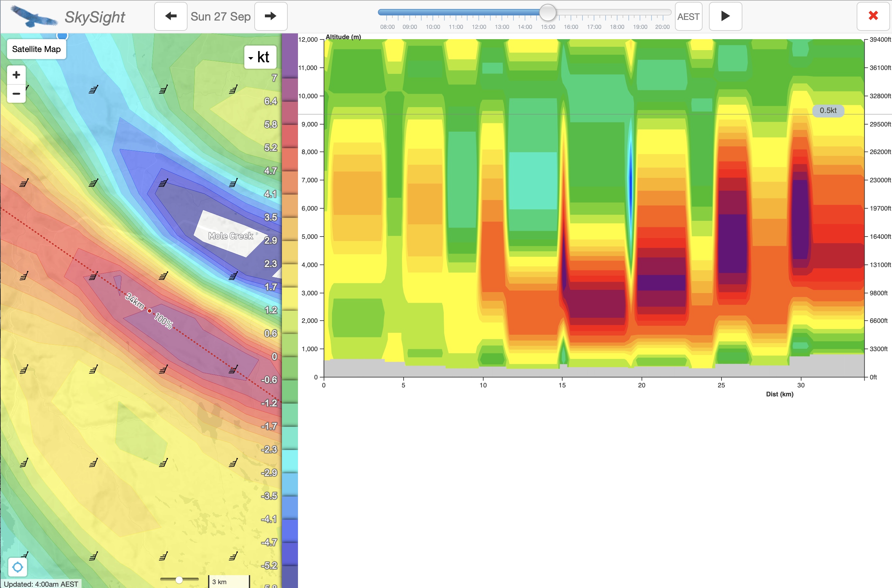Toggle the Satellite Map view
Image resolution: width=892 pixels, height=588 pixels.
36,49
